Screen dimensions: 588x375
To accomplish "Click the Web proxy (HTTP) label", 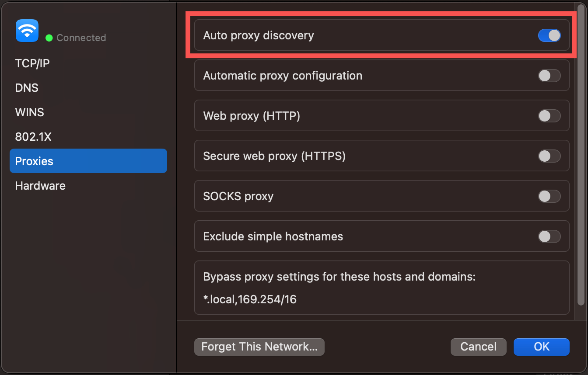I will 252,116.
